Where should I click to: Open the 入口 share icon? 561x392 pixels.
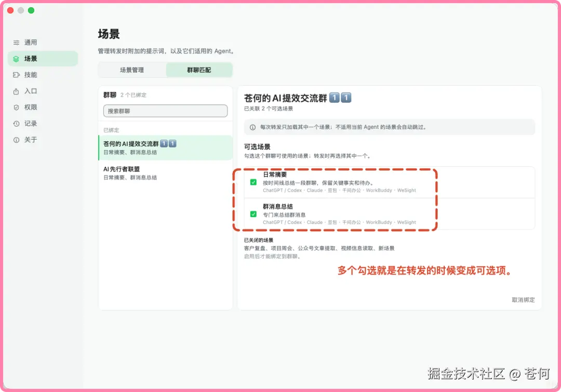[16, 91]
